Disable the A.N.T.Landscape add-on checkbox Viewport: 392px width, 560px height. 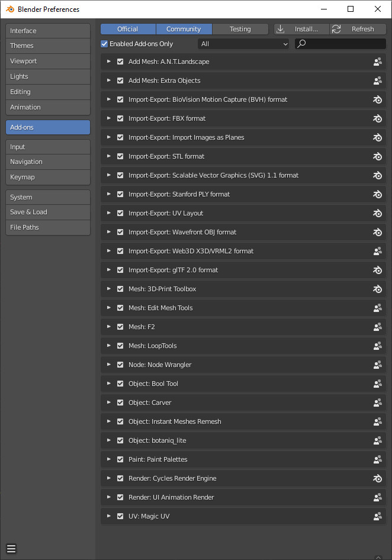pos(120,62)
